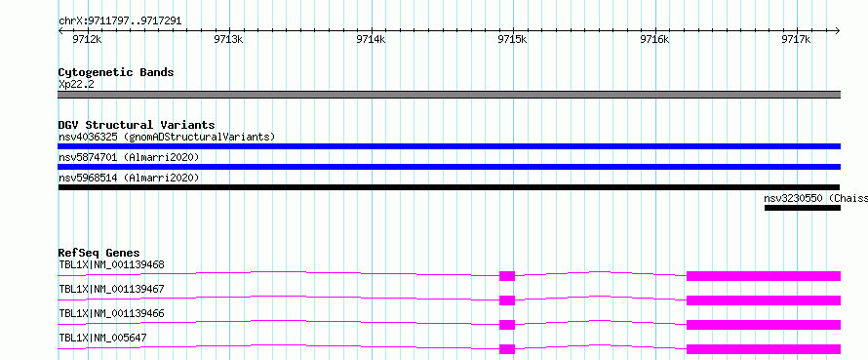868x360 pixels.
Task: Click the nsv5968514 (Almarri2020) label
Action: click(x=129, y=178)
